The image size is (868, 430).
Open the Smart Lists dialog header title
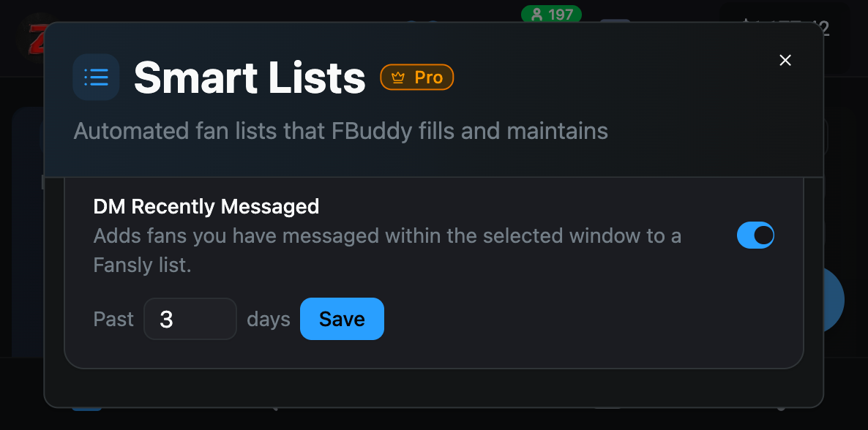click(250, 77)
